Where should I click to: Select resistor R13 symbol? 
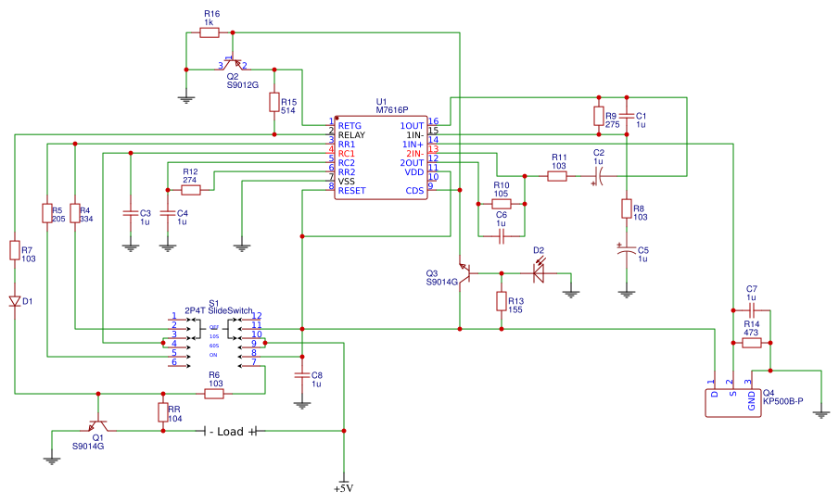coord(502,301)
